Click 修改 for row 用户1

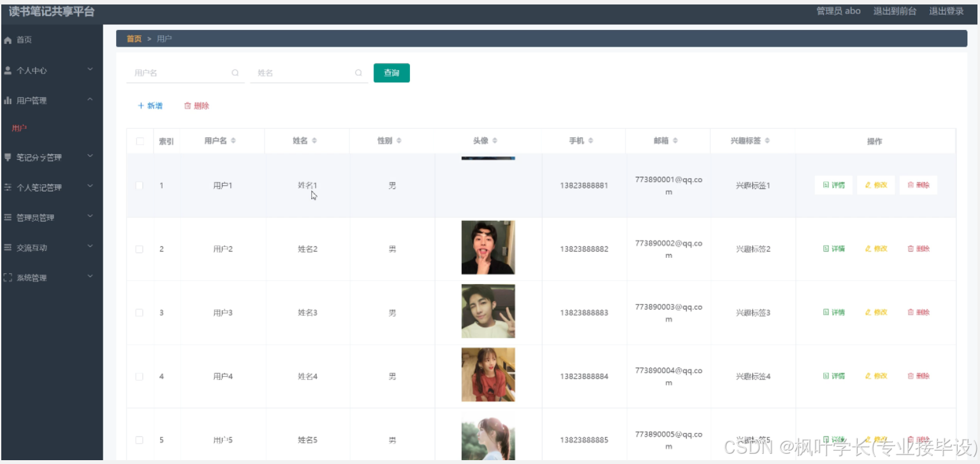(876, 186)
